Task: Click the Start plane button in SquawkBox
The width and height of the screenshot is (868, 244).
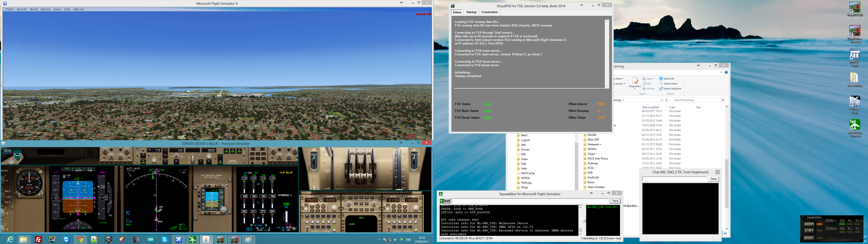Action: click(x=445, y=201)
